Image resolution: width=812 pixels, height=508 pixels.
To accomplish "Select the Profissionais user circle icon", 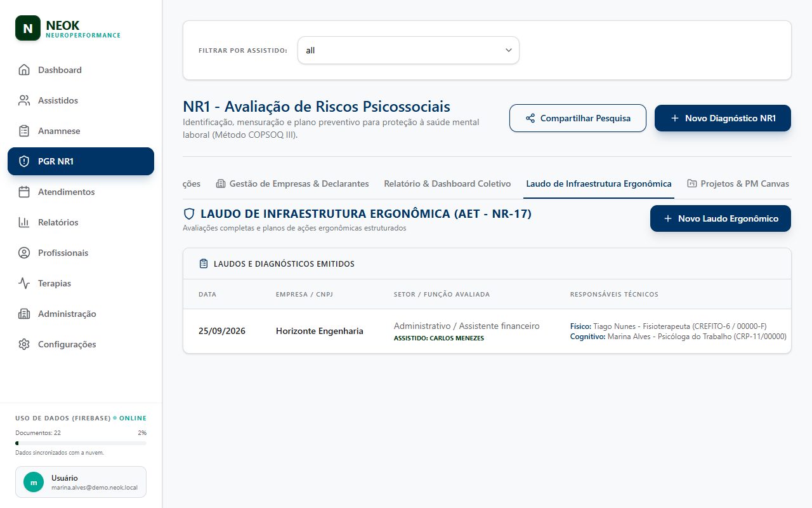I will tap(24, 253).
